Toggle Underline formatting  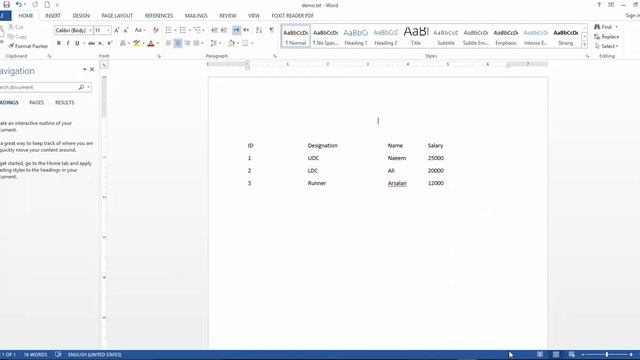(x=77, y=43)
